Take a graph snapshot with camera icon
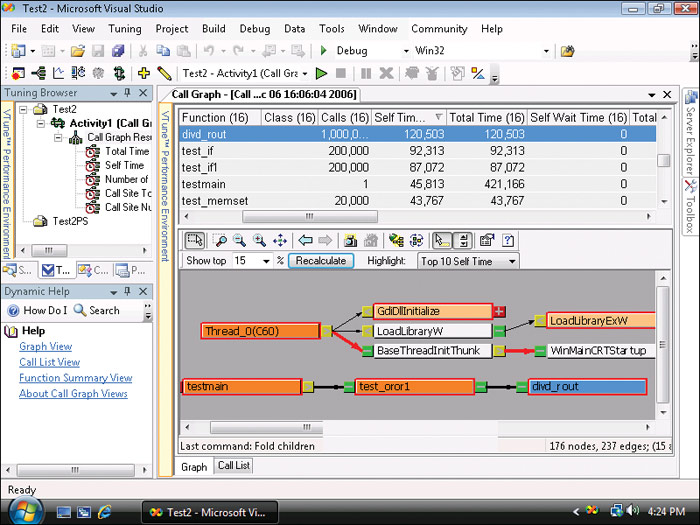This screenshot has height=525, width=700. [350, 241]
